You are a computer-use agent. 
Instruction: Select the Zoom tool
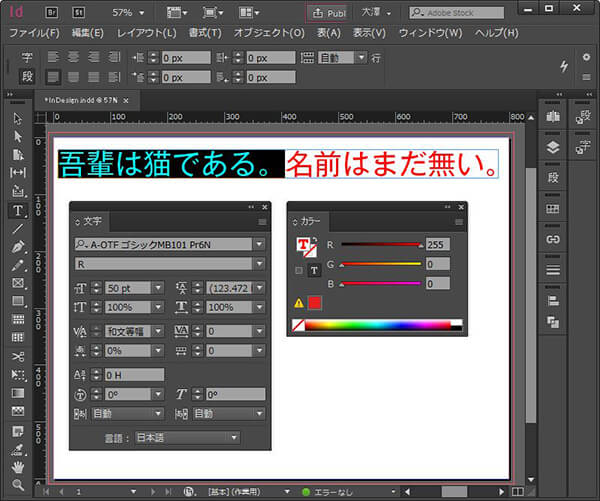click(x=18, y=485)
